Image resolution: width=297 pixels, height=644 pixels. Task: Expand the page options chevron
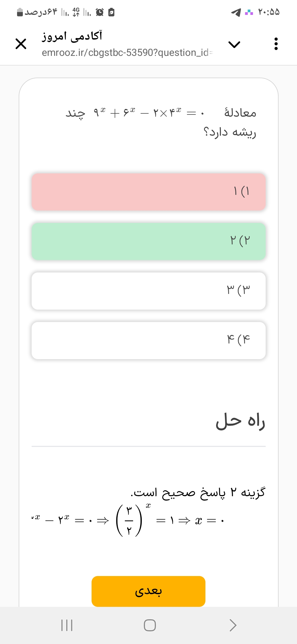234,44
